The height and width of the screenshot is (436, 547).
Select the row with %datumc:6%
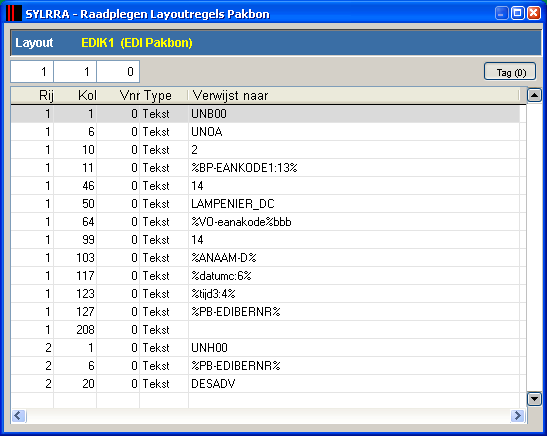tap(265, 276)
